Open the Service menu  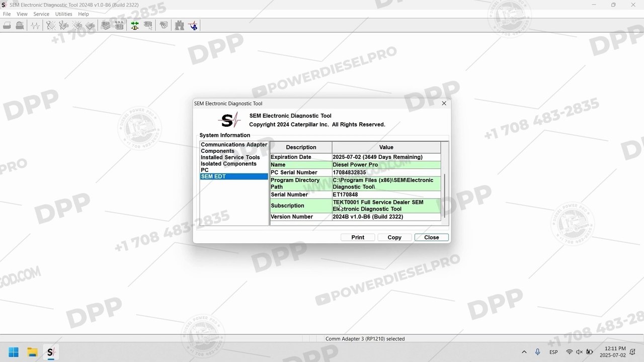click(x=41, y=14)
